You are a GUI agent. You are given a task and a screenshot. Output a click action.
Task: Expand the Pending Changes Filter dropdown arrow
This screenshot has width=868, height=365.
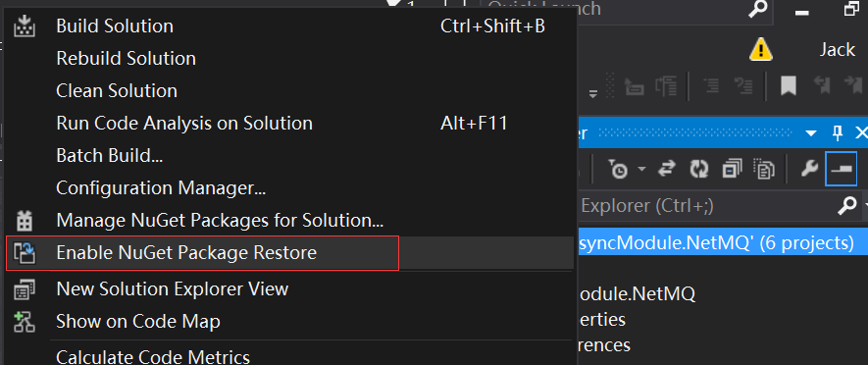(641, 169)
